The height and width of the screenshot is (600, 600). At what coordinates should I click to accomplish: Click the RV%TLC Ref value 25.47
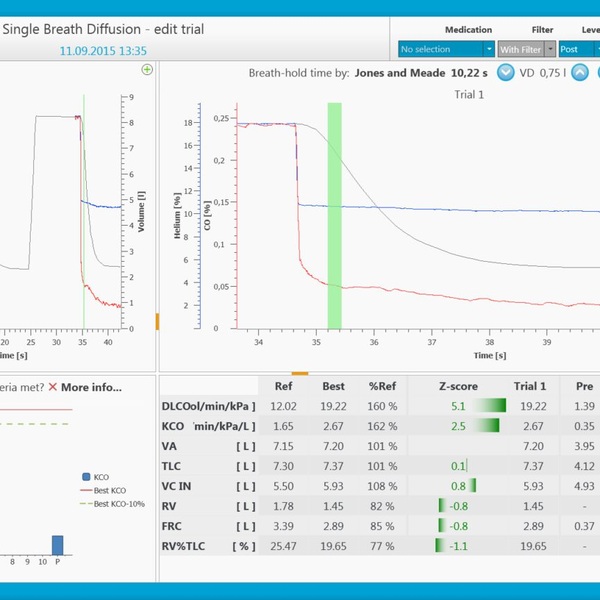tap(283, 546)
